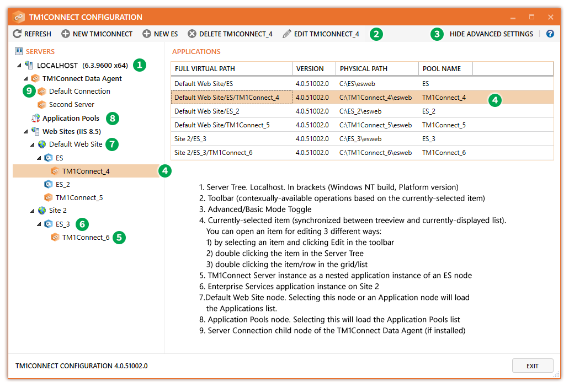Viewport: 569px width, 392px height.
Task: Select the Site 2/ES_3/TM1Connect_6 row
Action: pyautogui.click(x=362, y=153)
